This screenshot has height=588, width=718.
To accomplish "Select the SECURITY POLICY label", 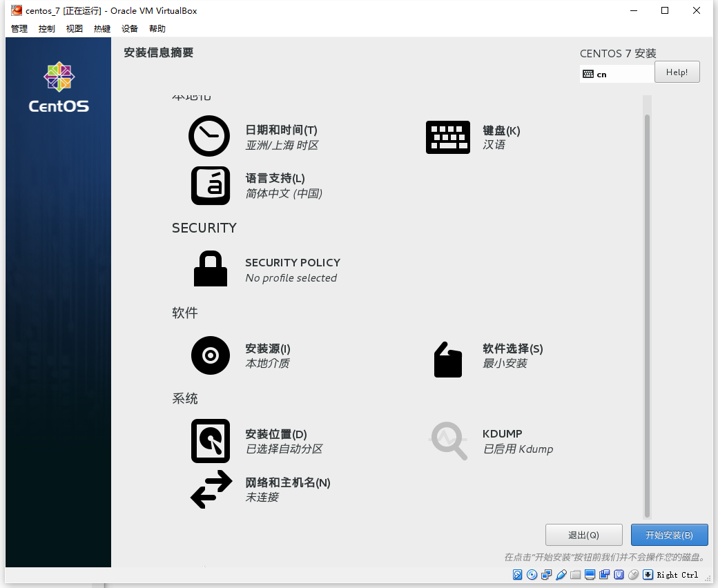I will pos(293,263).
